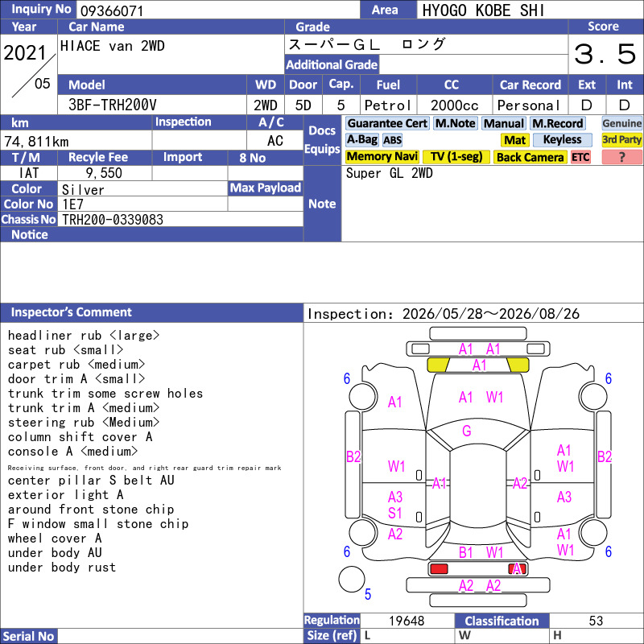
Task: Click the inspection date range 2026/05/28～2026/08/26
Action: pos(490,314)
